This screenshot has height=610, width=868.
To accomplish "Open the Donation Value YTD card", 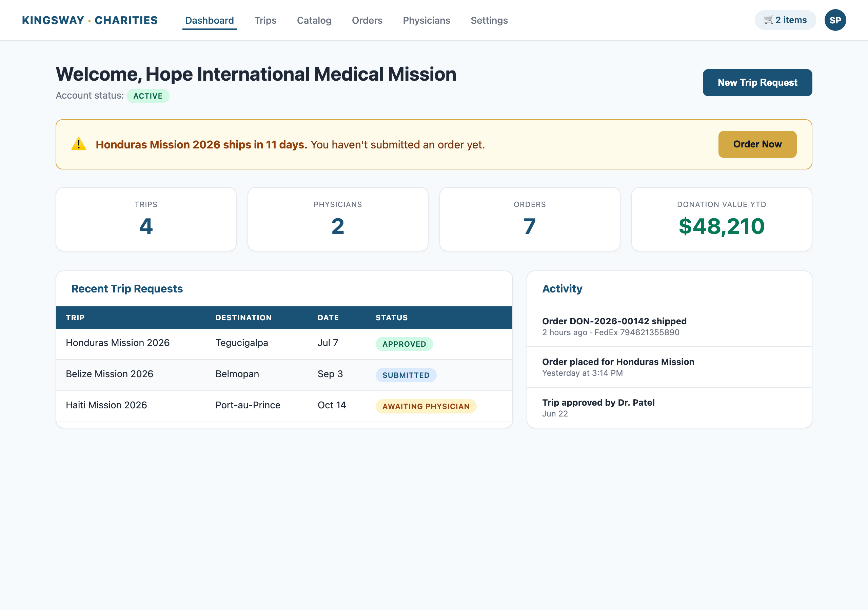I will (721, 219).
